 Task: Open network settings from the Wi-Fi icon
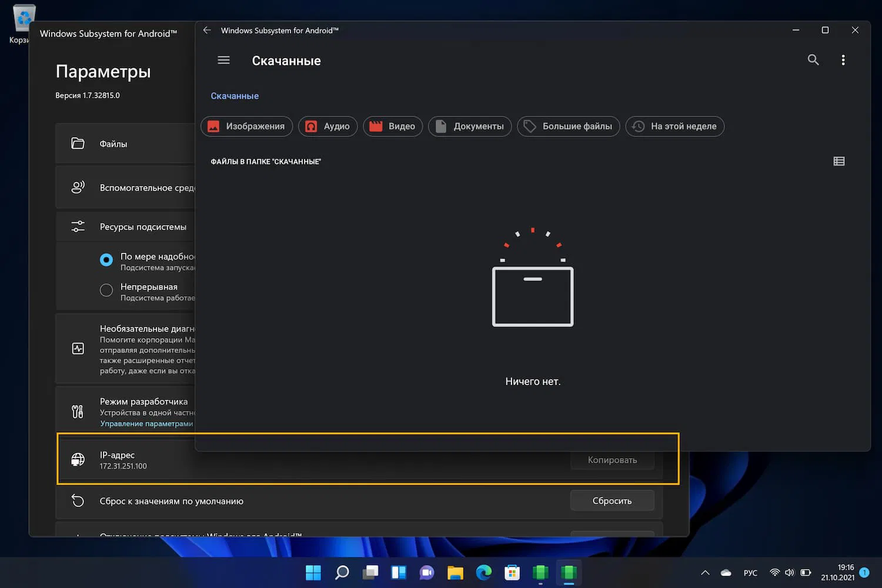coord(775,573)
